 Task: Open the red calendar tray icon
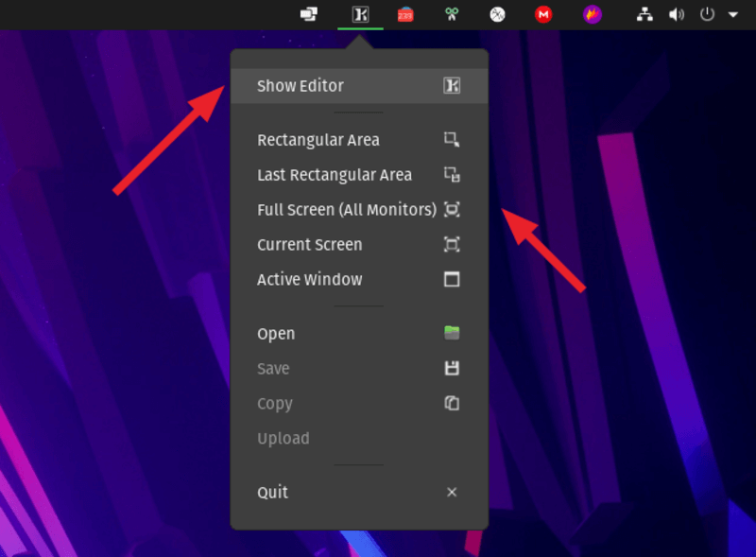[405, 14]
